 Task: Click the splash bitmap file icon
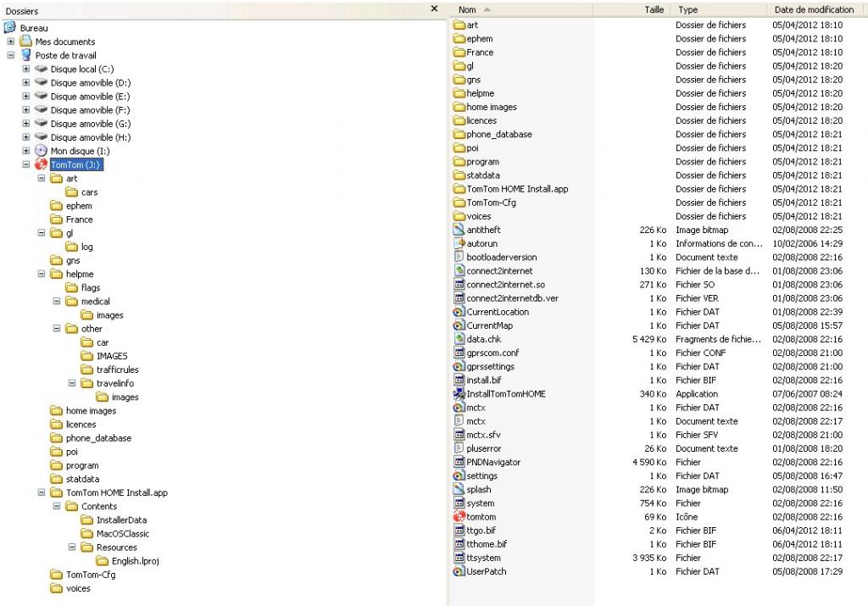459,489
